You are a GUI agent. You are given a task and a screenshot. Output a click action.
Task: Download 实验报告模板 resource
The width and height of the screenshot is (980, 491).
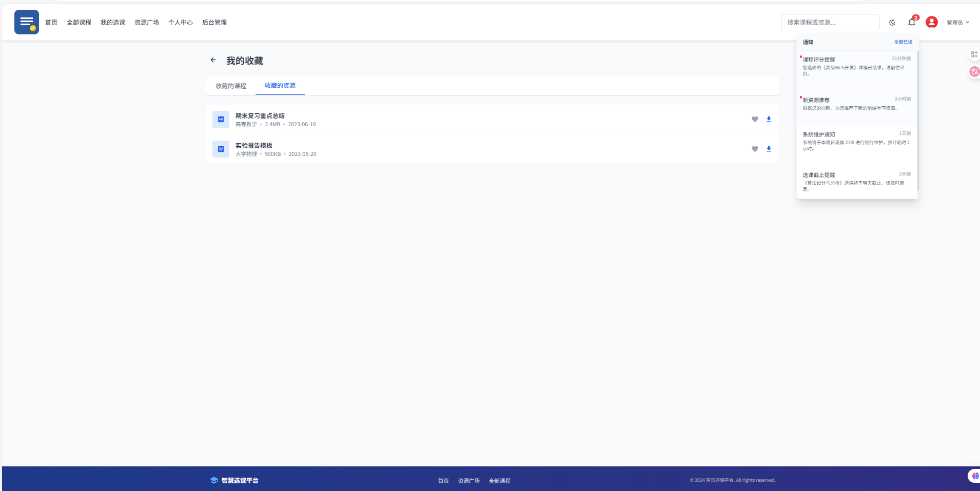point(769,149)
